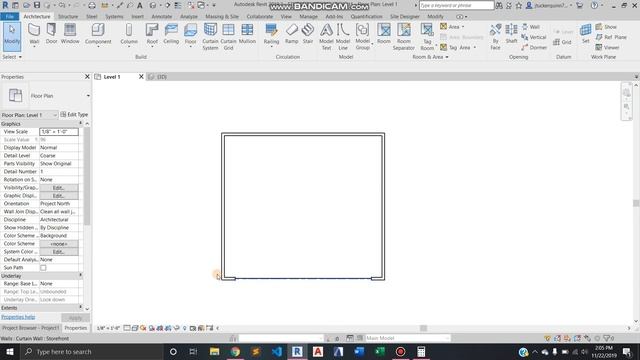Click the Windows taskbar search box
The height and width of the screenshot is (360, 640).
[92, 352]
